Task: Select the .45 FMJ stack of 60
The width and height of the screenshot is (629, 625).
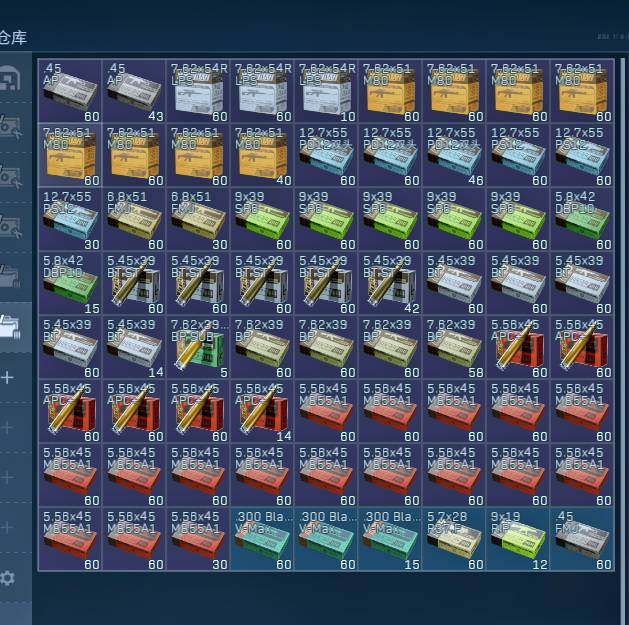Action: [582, 539]
